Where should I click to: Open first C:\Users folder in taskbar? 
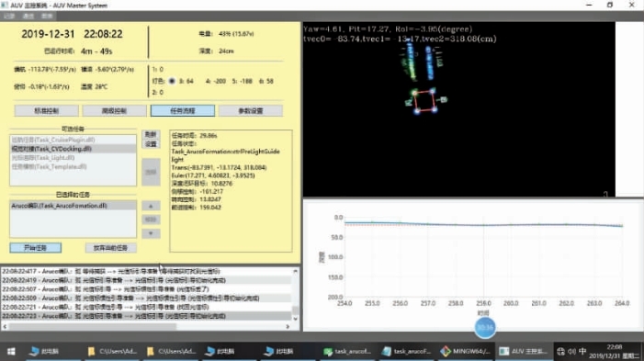(x=112, y=351)
